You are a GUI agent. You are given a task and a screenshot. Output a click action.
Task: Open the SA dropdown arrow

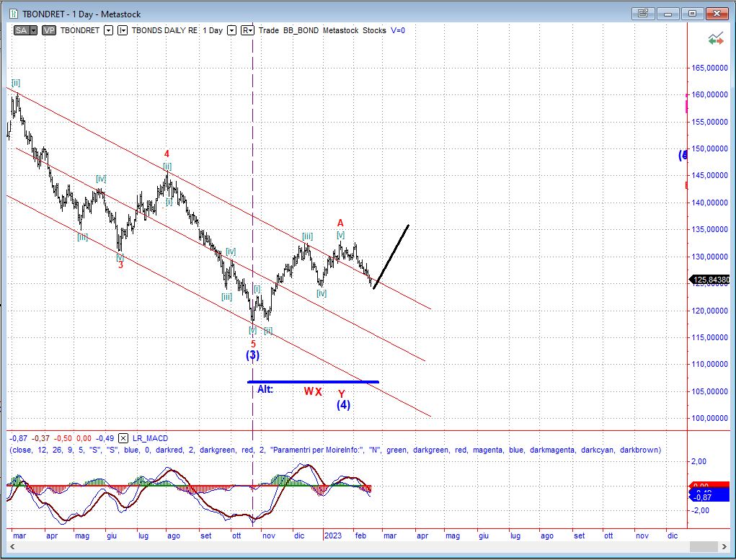33,30
